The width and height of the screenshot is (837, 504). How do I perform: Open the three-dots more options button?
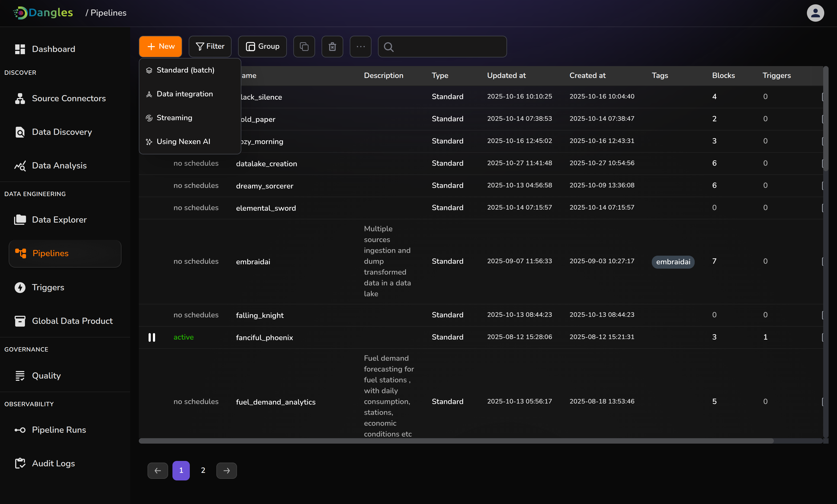[x=360, y=47]
